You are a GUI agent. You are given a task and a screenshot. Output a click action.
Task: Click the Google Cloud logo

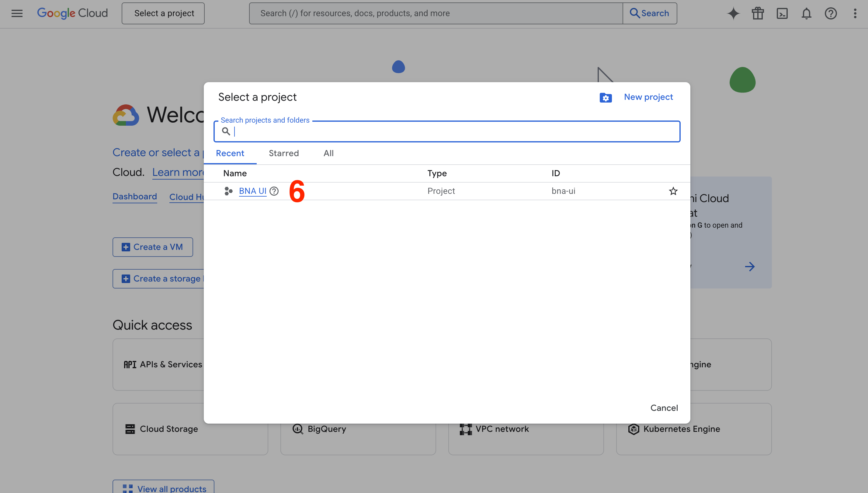(72, 13)
